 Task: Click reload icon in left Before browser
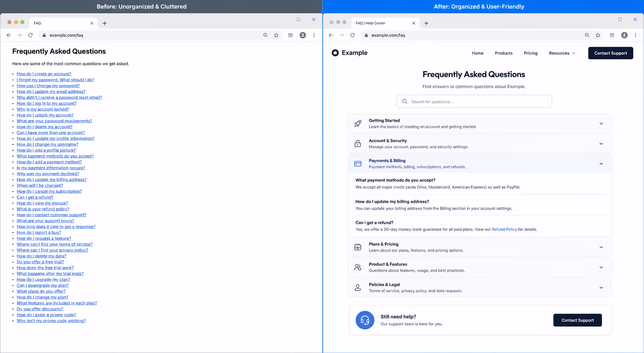coord(30,35)
